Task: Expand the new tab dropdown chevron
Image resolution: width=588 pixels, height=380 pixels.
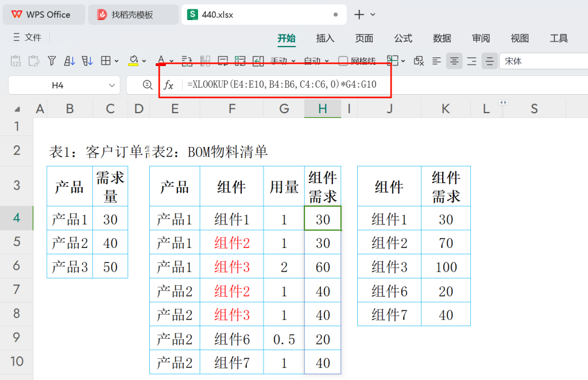Action: tap(373, 14)
